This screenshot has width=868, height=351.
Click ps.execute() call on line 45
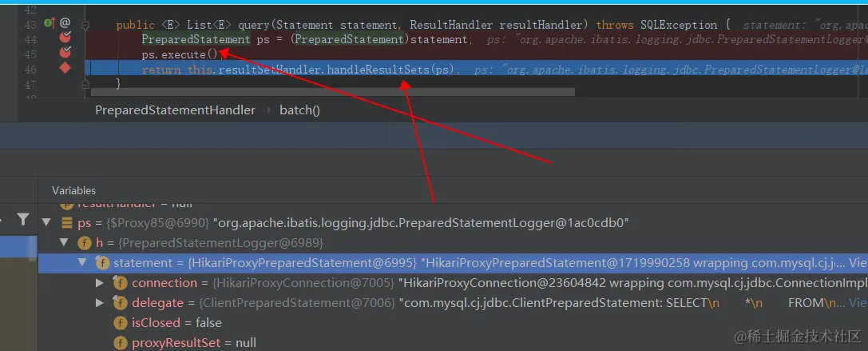pos(180,54)
